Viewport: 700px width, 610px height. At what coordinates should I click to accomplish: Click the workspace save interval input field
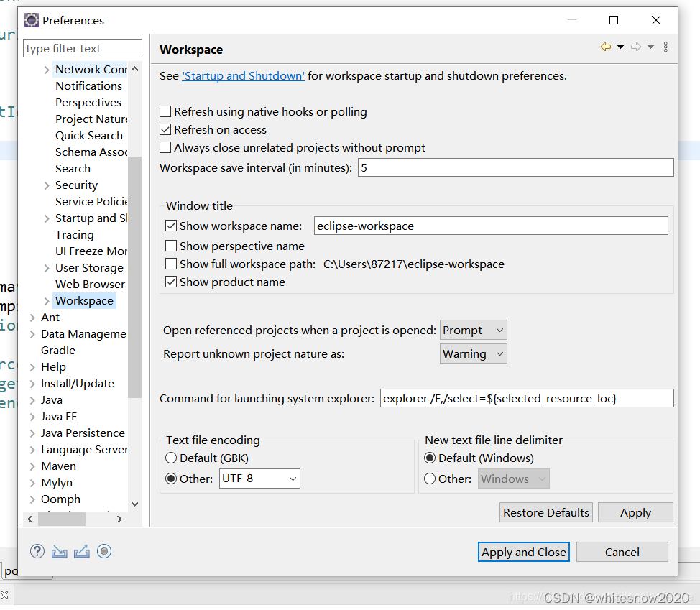515,167
